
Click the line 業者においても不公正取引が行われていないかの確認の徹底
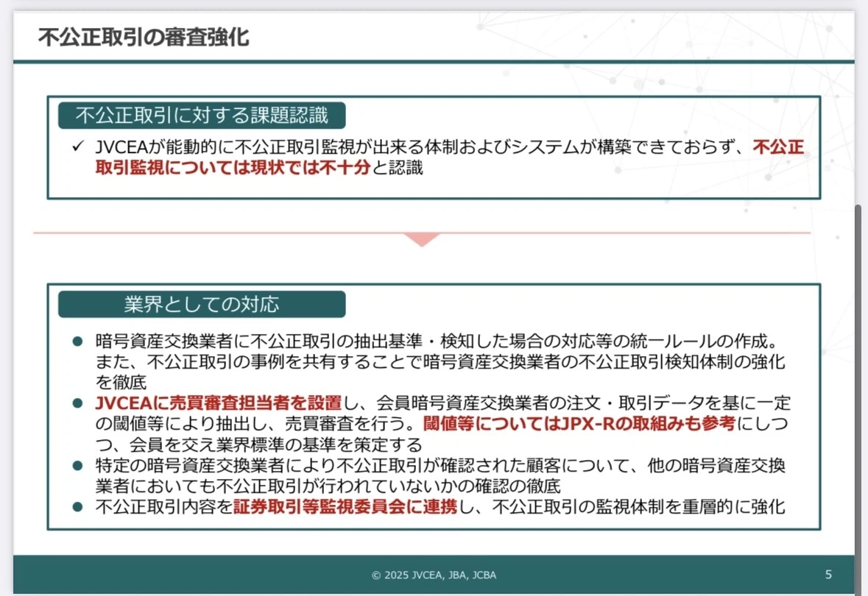tap(328, 486)
